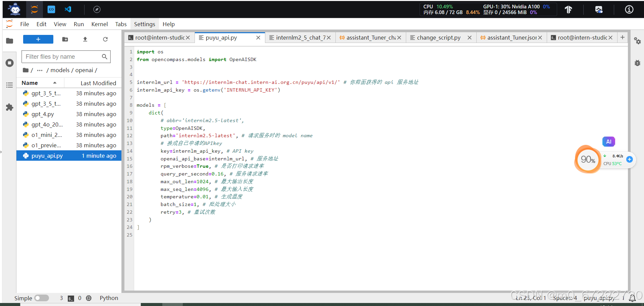Click the filter files by name field
Viewport: 644px width, 306px height.
point(62,56)
